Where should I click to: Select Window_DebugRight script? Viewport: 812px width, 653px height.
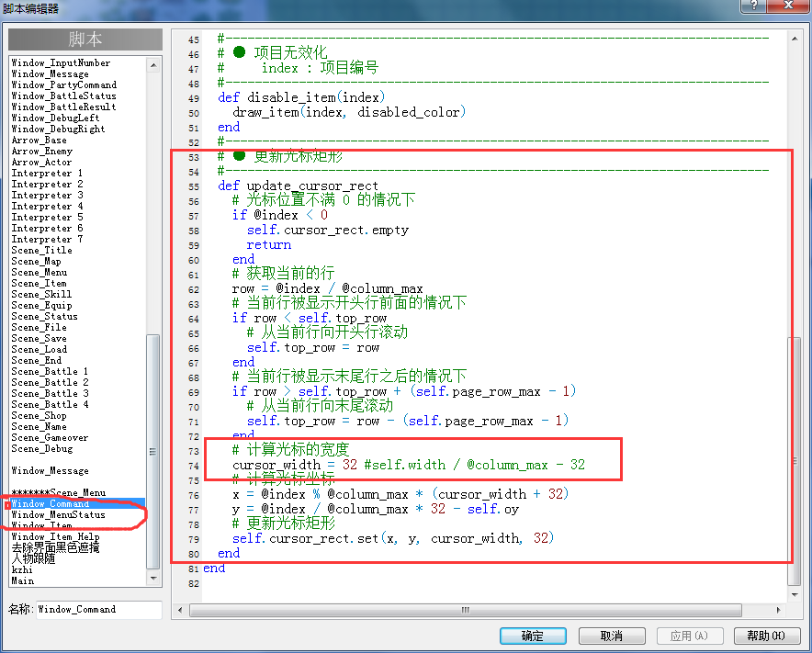point(59,129)
